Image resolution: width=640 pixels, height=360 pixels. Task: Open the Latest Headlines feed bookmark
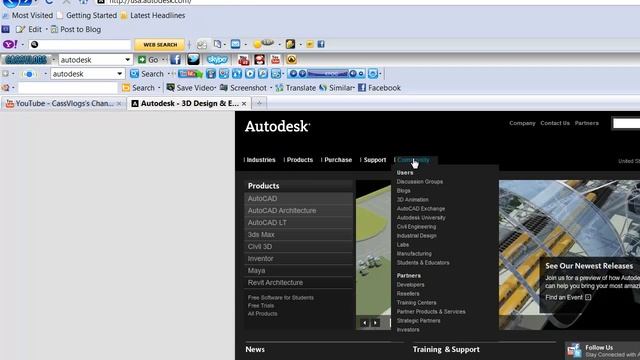[153, 16]
